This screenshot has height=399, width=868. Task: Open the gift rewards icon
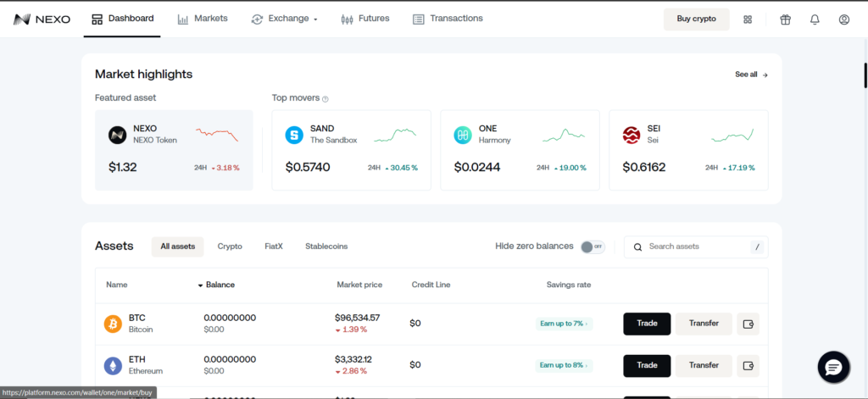785,19
